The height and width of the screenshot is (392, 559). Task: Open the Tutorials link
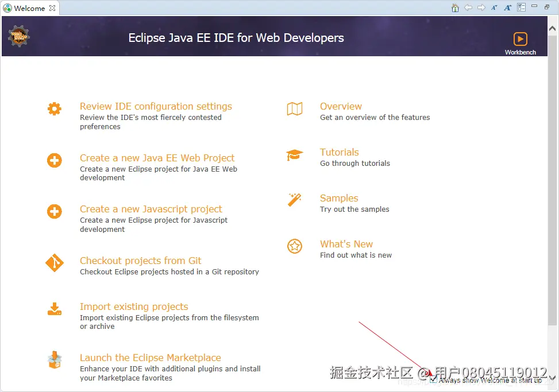(x=340, y=152)
